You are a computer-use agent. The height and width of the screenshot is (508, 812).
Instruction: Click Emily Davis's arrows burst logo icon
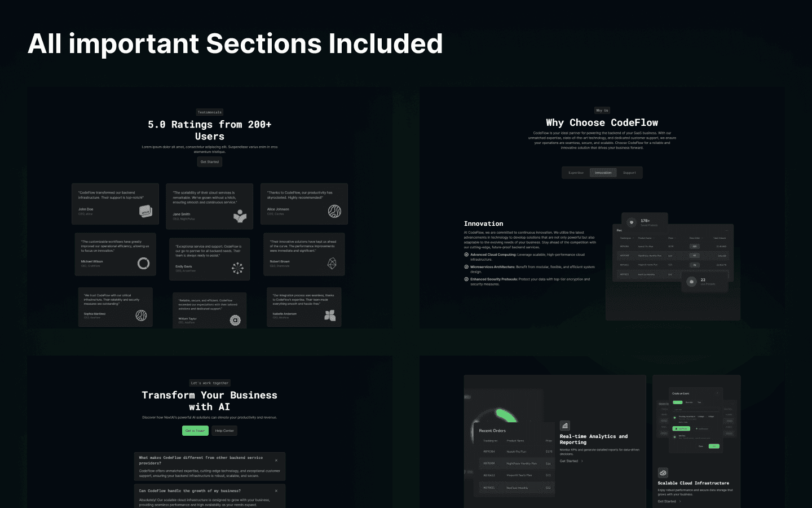coord(237,268)
